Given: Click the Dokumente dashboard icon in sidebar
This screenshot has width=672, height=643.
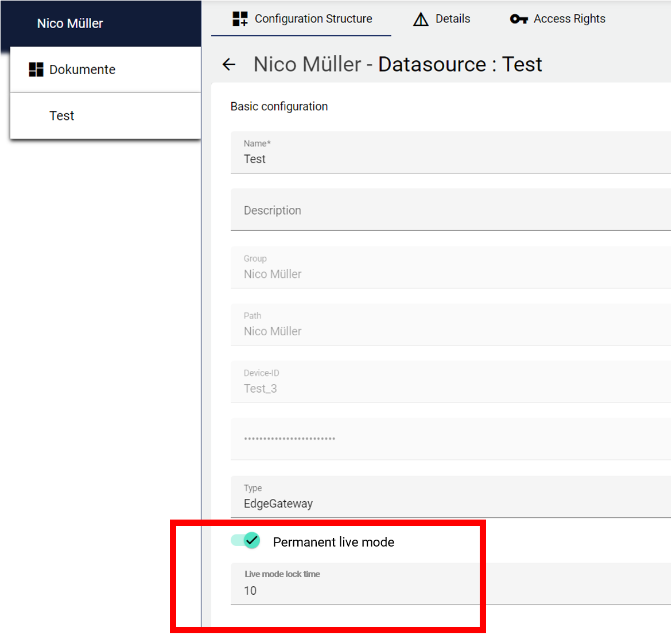Looking at the screenshot, I should (x=36, y=69).
